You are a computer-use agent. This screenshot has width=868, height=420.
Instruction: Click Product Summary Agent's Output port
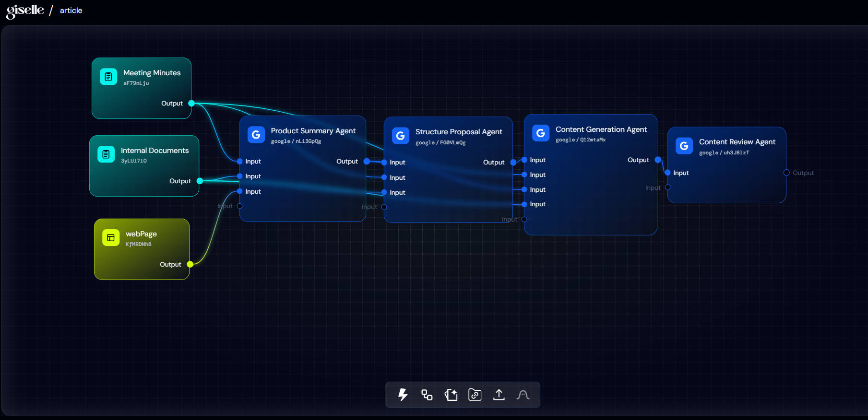[367, 162]
